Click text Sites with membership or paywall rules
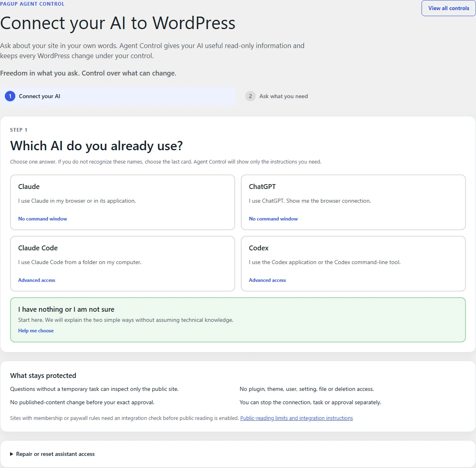 (125, 418)
